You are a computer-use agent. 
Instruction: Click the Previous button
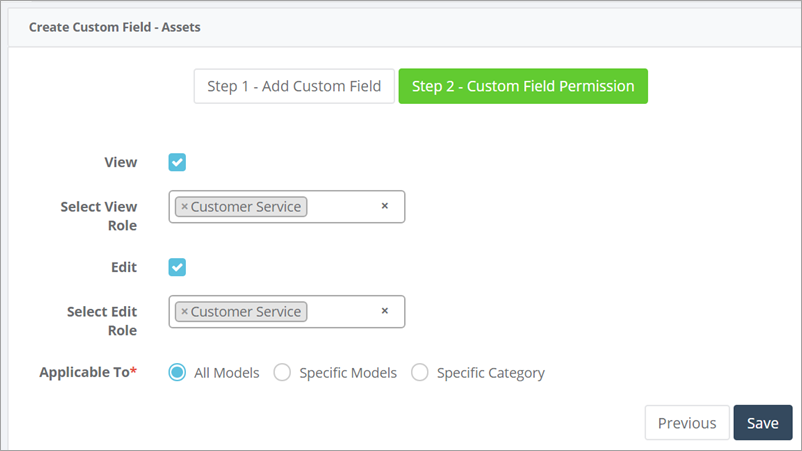(x=687, y=423)
